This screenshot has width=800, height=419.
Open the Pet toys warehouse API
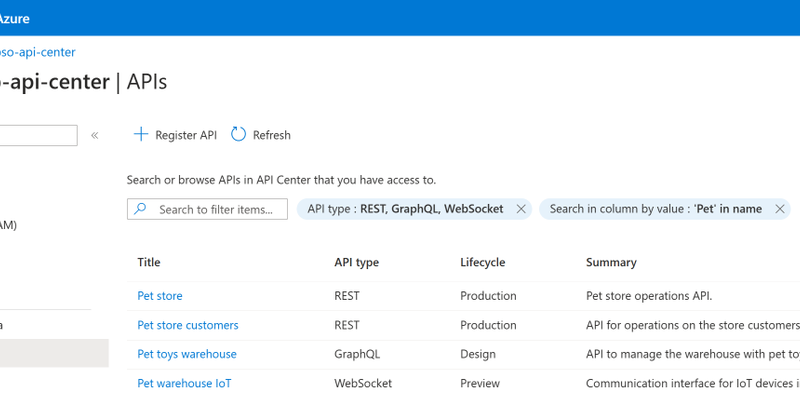187,354
